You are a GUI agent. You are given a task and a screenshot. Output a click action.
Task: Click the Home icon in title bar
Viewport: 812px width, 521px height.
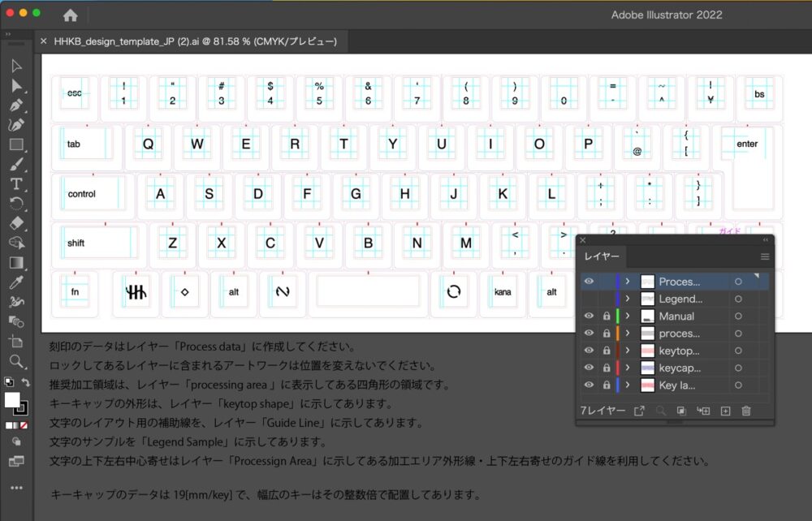pyautogui.click(x=71, y=15)
